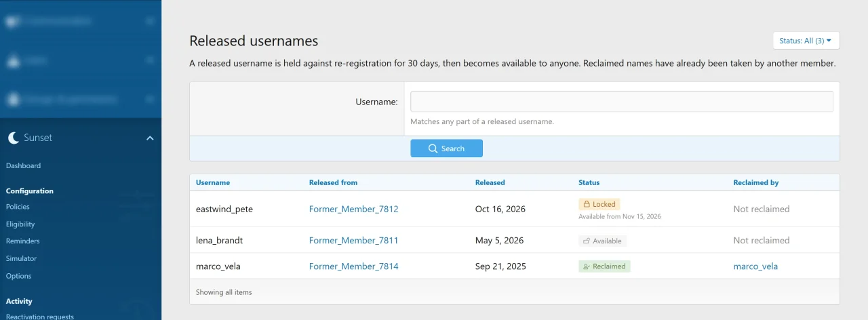Click the magnifier icon on the Search button
This screenshot has width=868, height=320.
433,148
